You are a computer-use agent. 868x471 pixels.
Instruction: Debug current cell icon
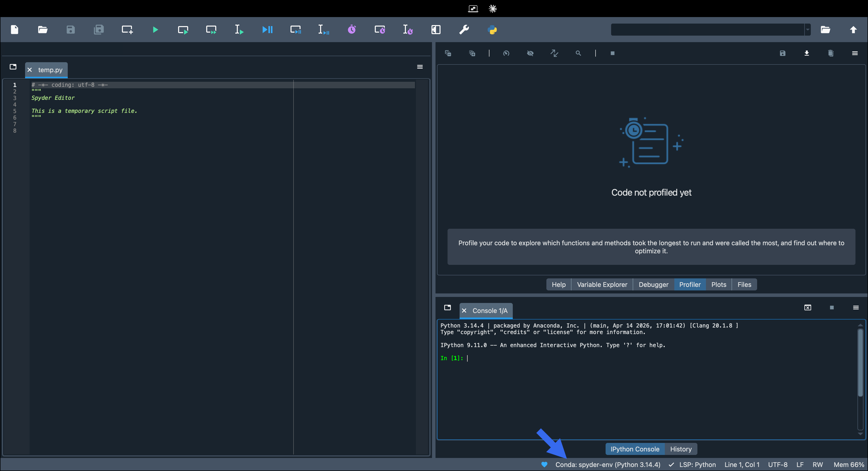296,30
